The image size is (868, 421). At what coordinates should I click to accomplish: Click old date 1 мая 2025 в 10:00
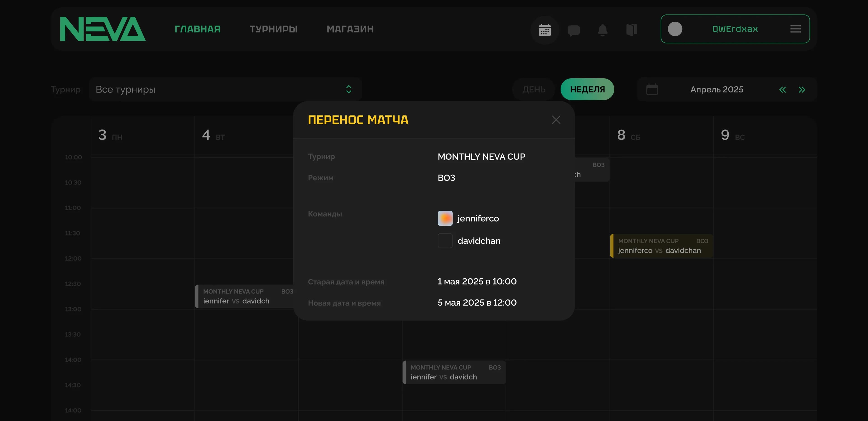coord(477,281)
